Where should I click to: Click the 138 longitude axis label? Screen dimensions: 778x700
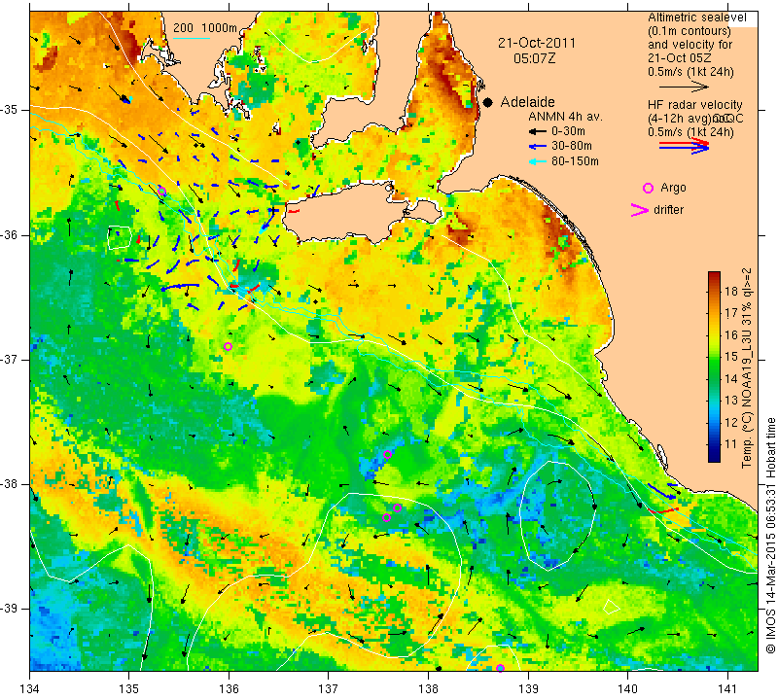pos(428,688)
